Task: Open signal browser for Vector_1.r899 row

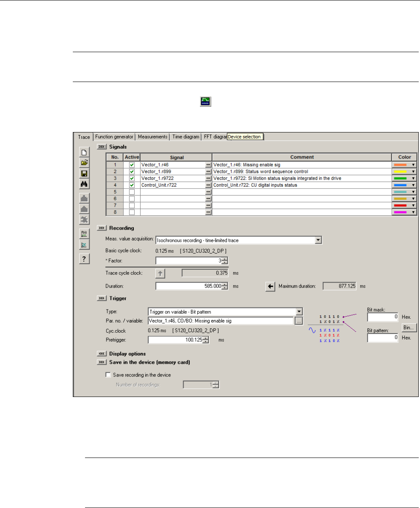Action: (x=208, y=172)
